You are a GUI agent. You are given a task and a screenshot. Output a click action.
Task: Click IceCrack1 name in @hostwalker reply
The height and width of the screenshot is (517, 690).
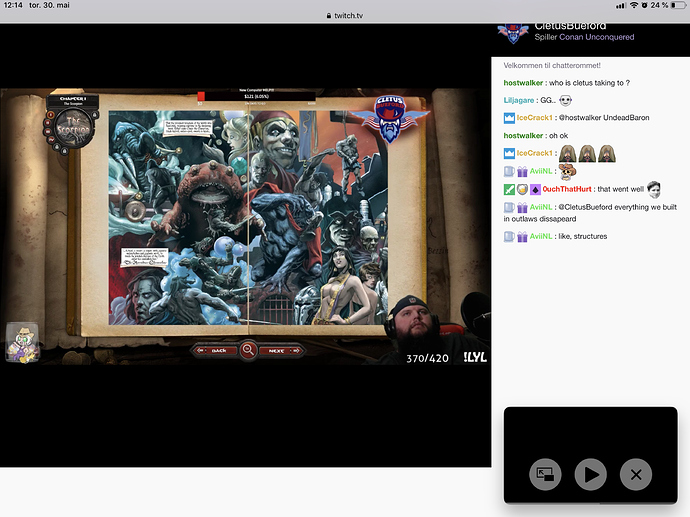[534, 117]
